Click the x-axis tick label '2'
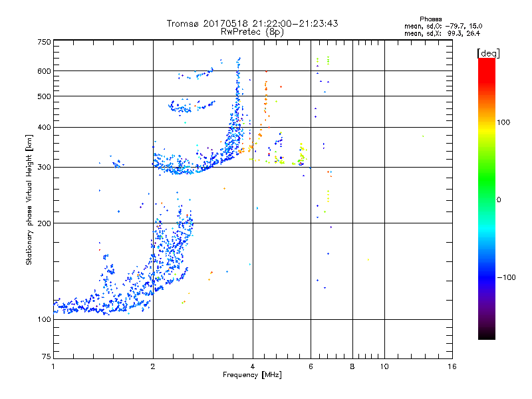The height and width of the screenshot is (399, 532). pos(153,366)
